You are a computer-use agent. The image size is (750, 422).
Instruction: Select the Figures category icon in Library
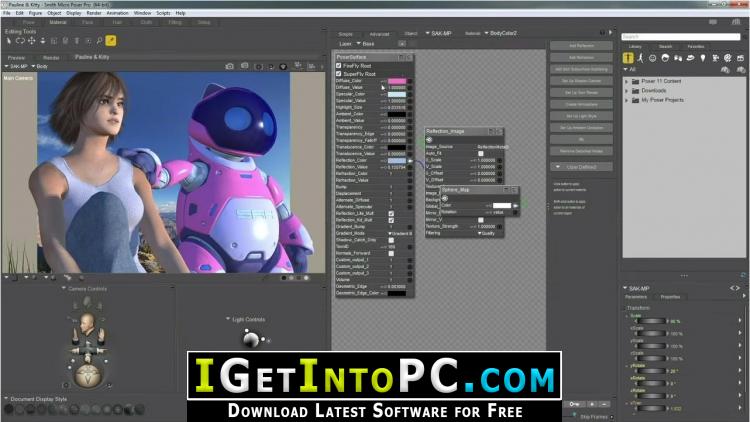click(x=628, y=58)
